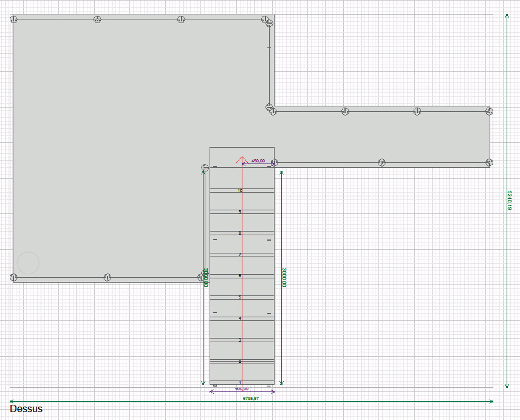Select the large circle on the platform

(x=28, y=263)
